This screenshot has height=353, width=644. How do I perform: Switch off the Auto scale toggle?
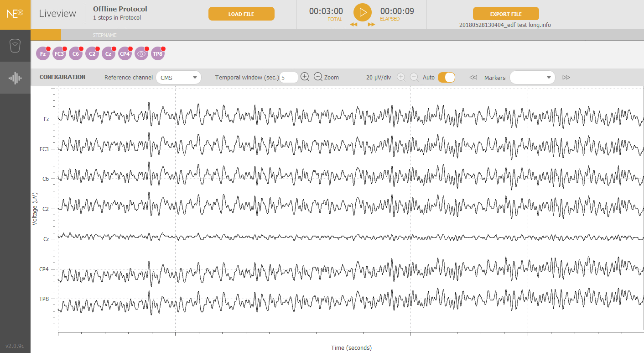[447, 77]
